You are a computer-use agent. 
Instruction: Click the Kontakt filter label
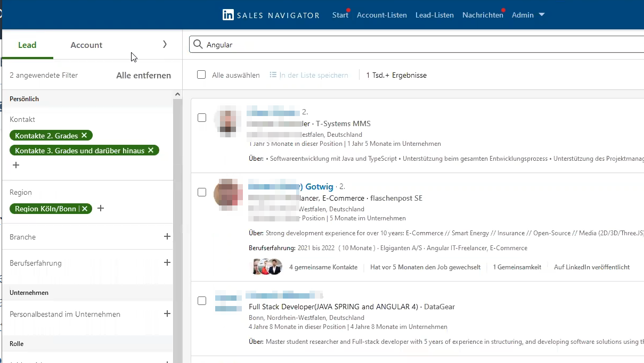click(22, 119)
